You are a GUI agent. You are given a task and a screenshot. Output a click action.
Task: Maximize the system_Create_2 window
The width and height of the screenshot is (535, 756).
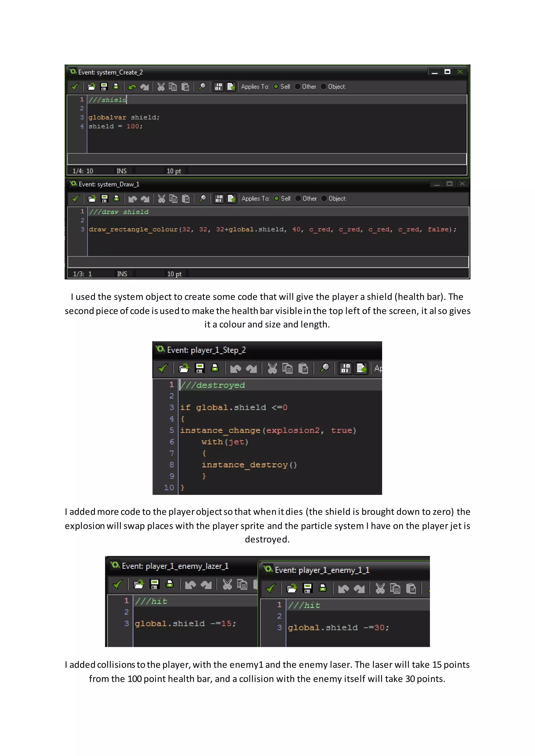click(447, 72)
